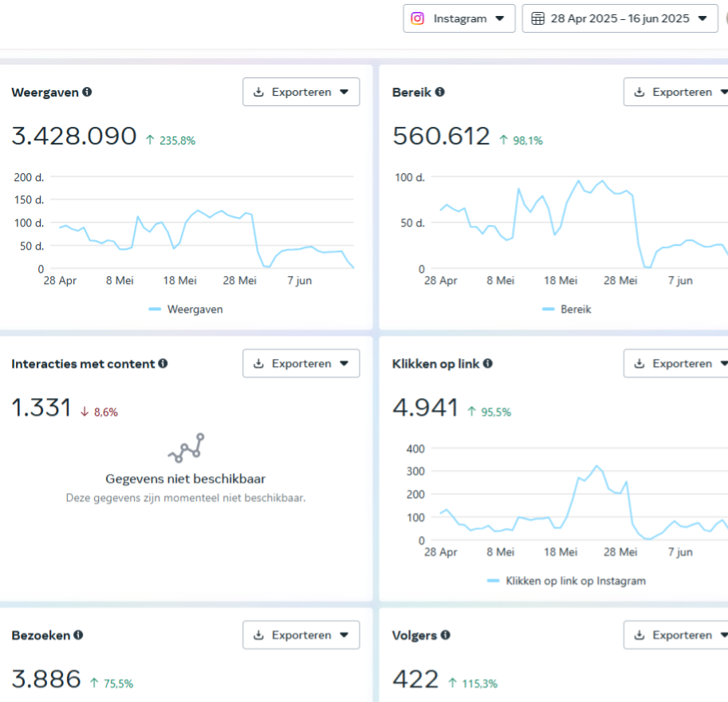Open info tooltip for Interacties met content
728x702 pixels.
[x=163, y=363]
